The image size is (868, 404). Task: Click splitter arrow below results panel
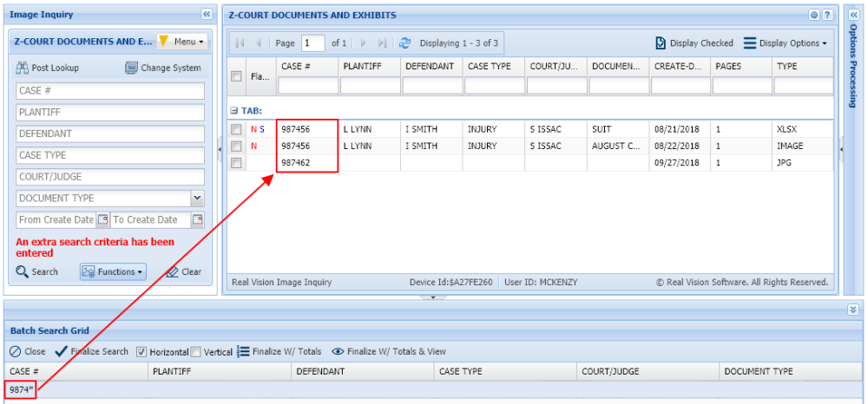(433, 297)
